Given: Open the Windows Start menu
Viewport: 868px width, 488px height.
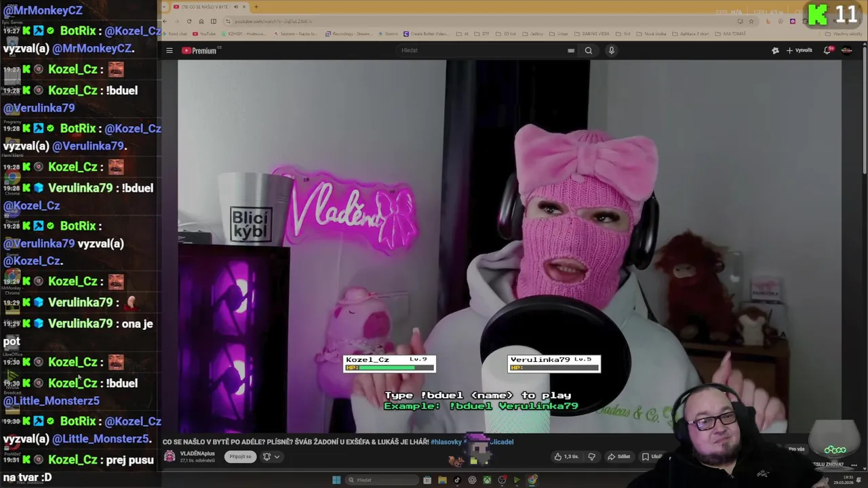Looking at the screenshot, I should coord(336,480).
